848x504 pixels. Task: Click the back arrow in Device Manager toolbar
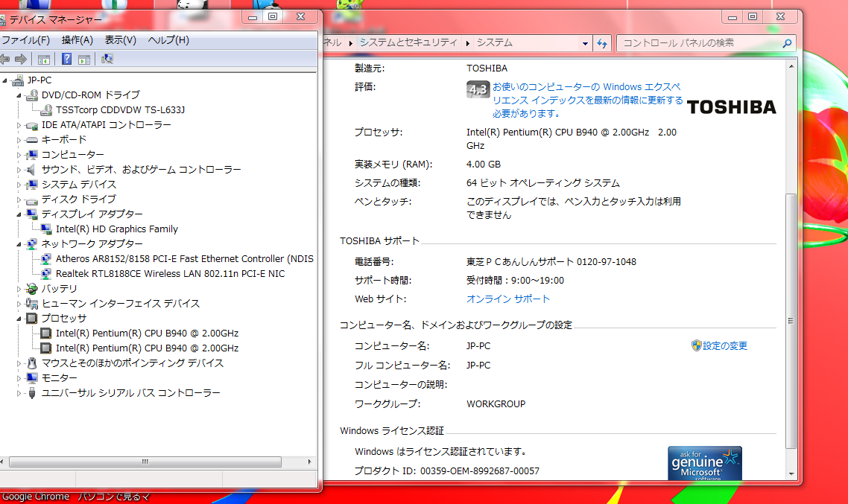pyautogui.click(x=5, y=59)
